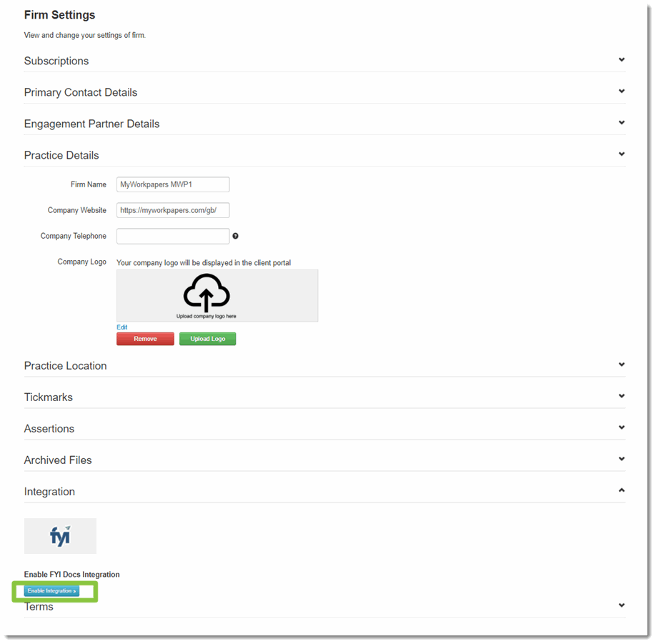Select the Company Website field
Image resolution: width=656 pixels, height=644 pixels.
click(x=172, y=210)
